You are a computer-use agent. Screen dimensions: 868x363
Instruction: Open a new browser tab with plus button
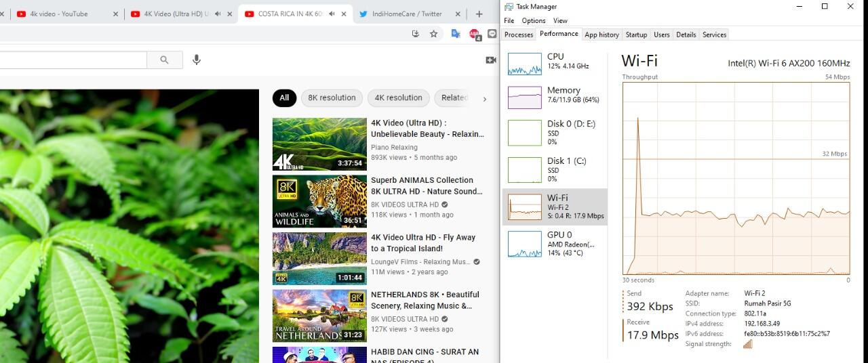pos(479,14)
